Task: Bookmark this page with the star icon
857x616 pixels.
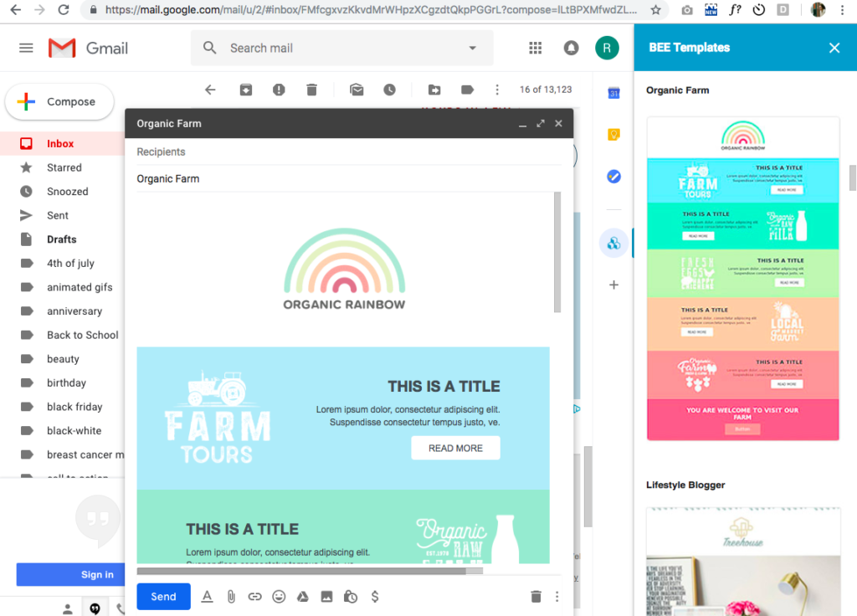Action: 655,10
